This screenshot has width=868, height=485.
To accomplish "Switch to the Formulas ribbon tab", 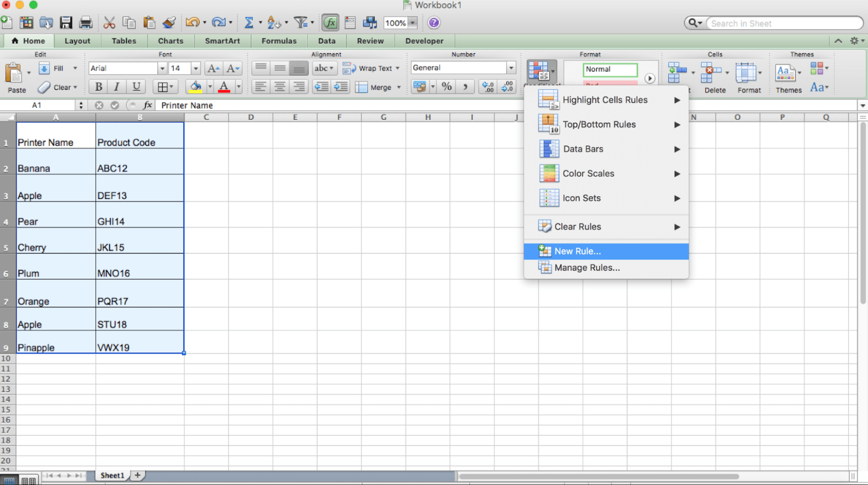I will [279, 41].
